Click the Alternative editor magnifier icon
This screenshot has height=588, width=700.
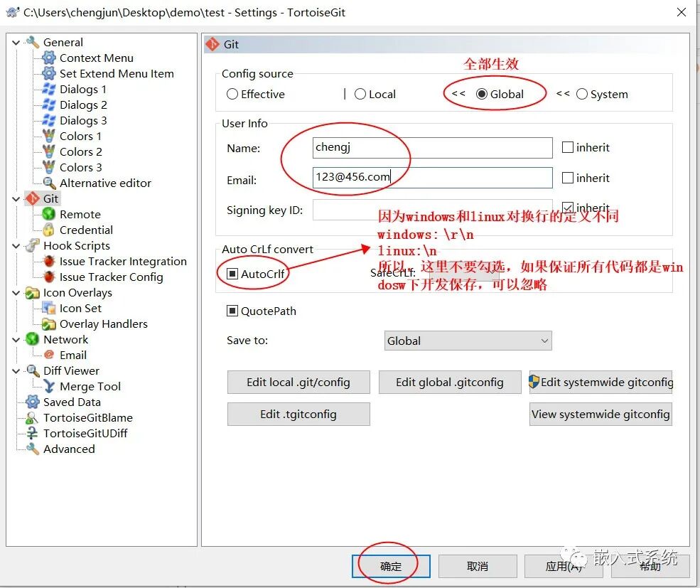click(x=48, y=183)
